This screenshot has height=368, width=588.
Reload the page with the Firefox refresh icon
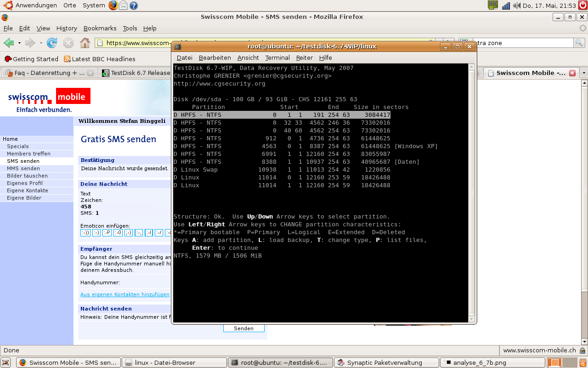52,43
